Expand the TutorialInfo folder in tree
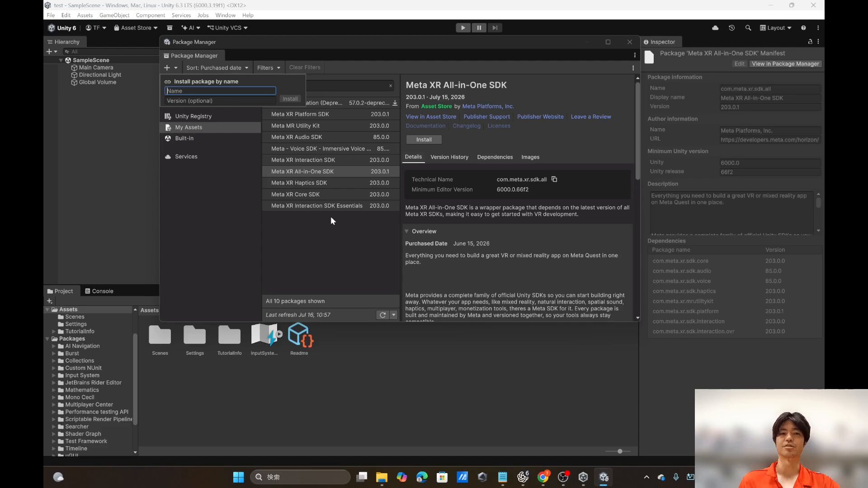Image resolution: width=868 pixels, height=488 pixels. pos(54,332)
